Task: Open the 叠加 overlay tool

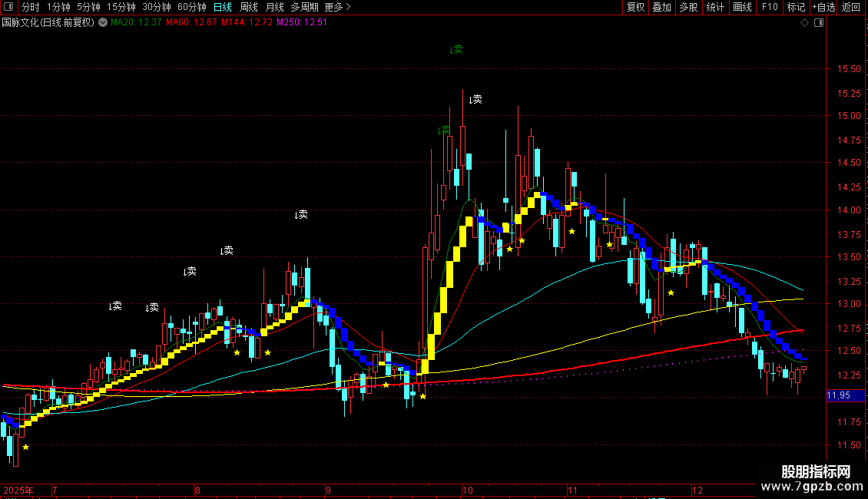Action: click(x=662, y=7)
